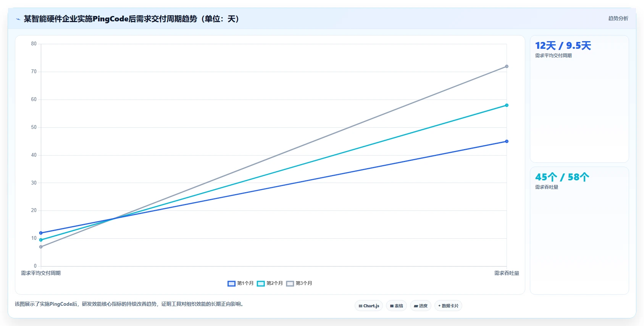Click the blue 第1个月 legend color box

[x=231, y=283]
